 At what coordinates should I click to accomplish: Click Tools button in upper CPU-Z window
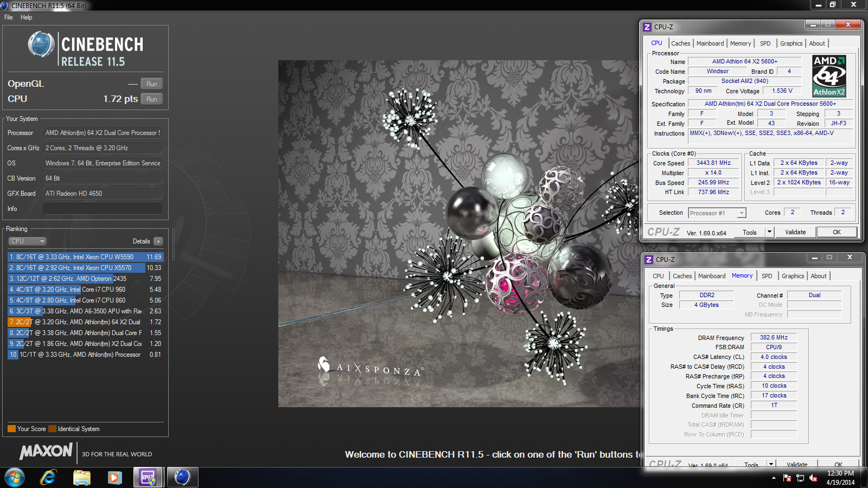(x=750, y=233)
